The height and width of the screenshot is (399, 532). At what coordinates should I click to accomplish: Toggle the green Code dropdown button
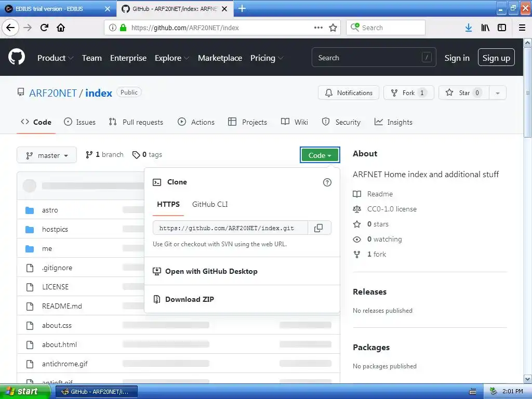coord(320,155)
